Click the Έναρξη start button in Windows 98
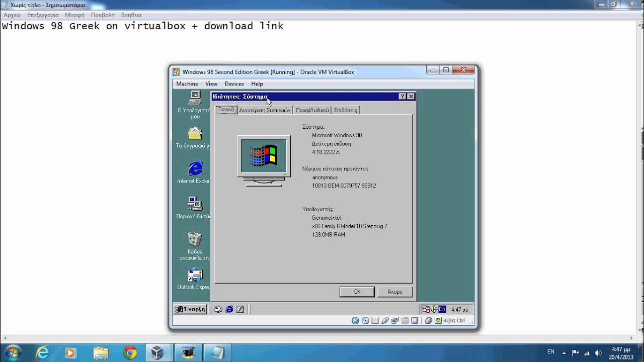Image resolution: width=644 pixels, height=362 pixels. pyautogui.click(x=190, y=309)
